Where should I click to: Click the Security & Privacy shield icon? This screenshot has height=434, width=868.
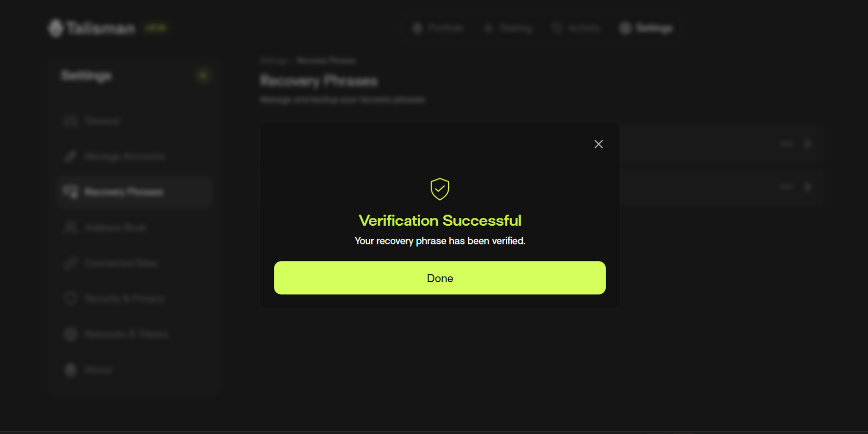pos(71,299)
